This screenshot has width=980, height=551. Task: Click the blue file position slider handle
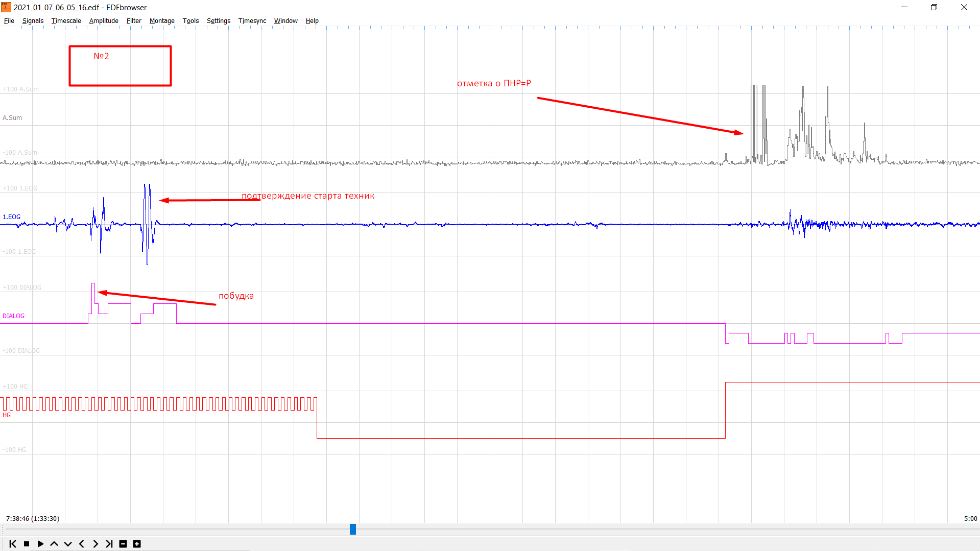(353, 529)
